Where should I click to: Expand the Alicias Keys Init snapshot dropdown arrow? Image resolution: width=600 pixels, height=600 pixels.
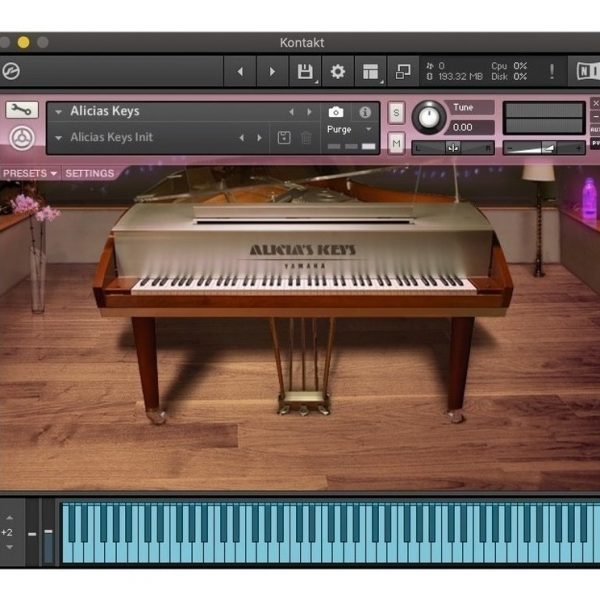click(58, 138)
